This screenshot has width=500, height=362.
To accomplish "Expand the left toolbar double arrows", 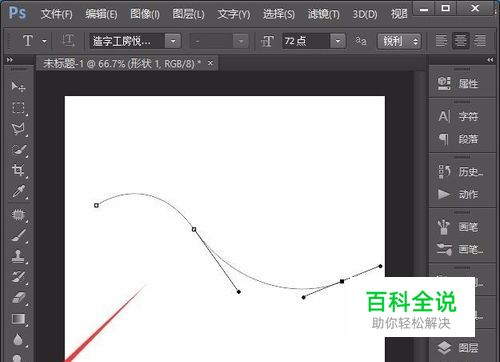I will (10, 60).
